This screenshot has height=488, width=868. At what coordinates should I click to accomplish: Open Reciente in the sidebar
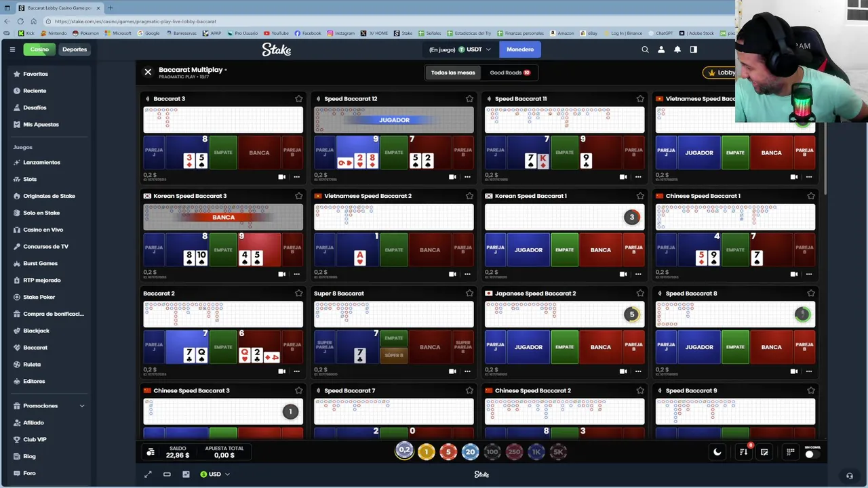(35, 91)
